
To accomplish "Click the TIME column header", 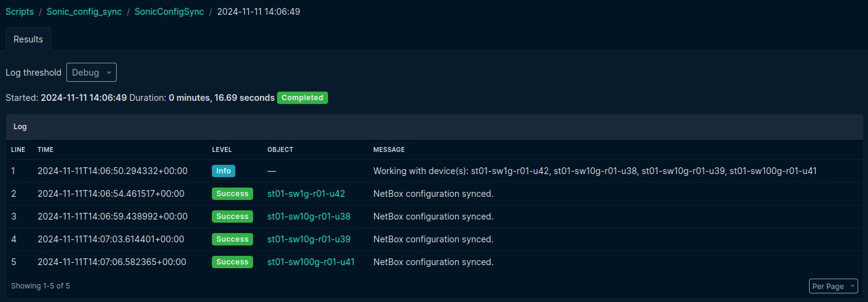I will click(x=45, y=150).
